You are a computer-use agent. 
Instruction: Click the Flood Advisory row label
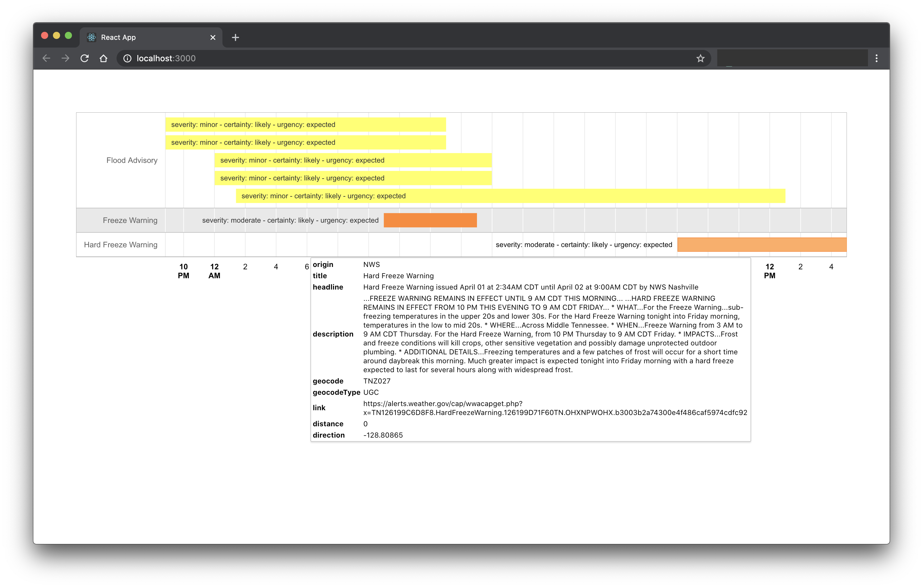pyautogui.click(x=132, y=160)
